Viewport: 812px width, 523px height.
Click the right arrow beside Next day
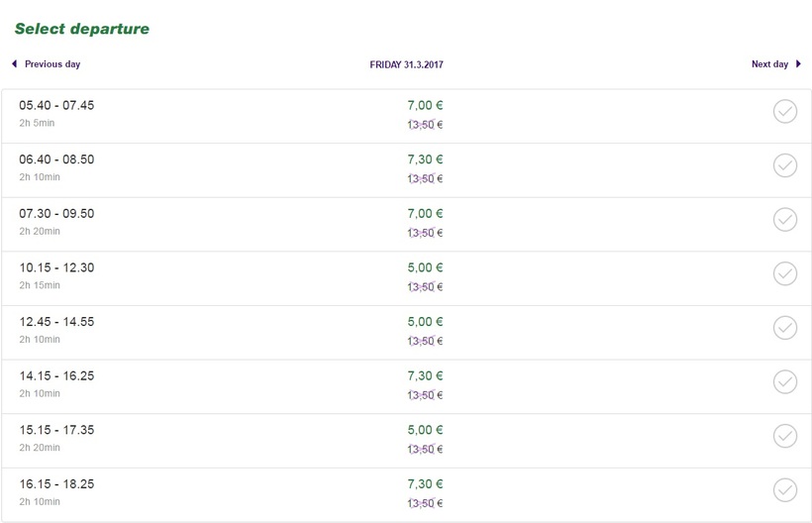tap(798, 64)
